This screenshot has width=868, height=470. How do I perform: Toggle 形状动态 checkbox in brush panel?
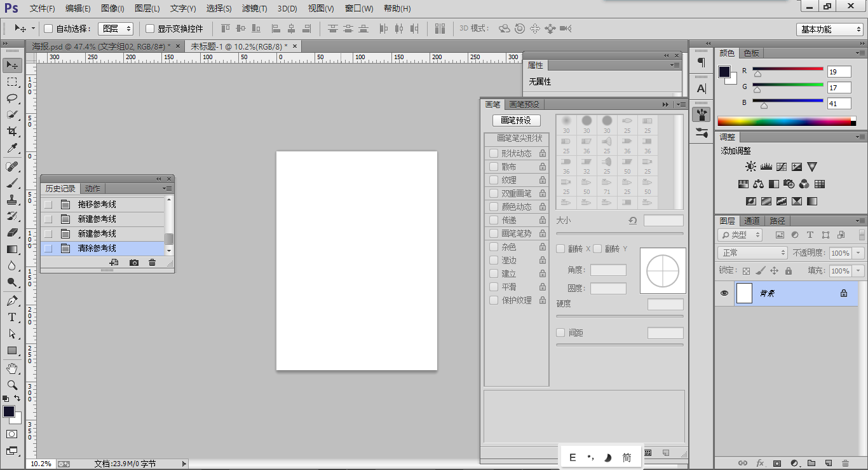point(494,153)
